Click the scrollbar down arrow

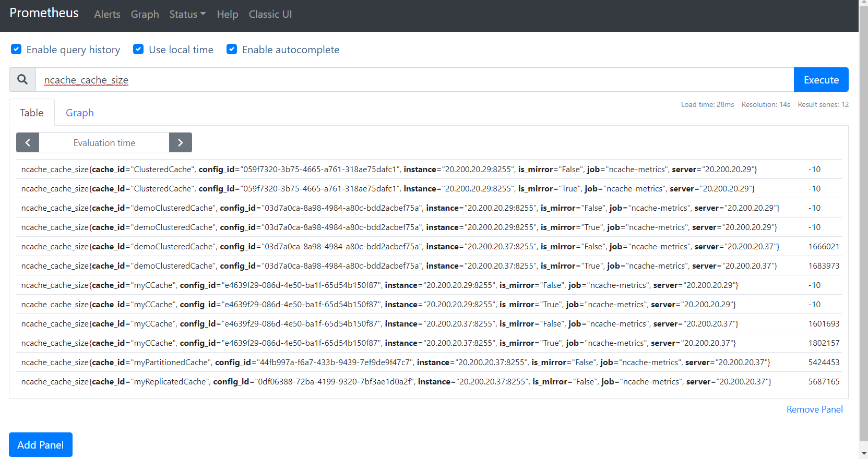tap(863, 454)
